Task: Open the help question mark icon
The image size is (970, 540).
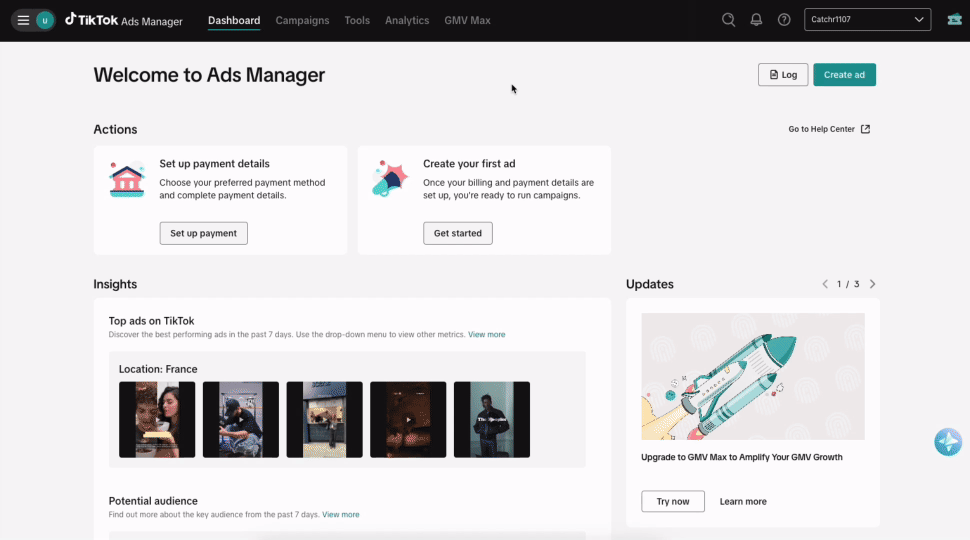Action: (784, 20)
